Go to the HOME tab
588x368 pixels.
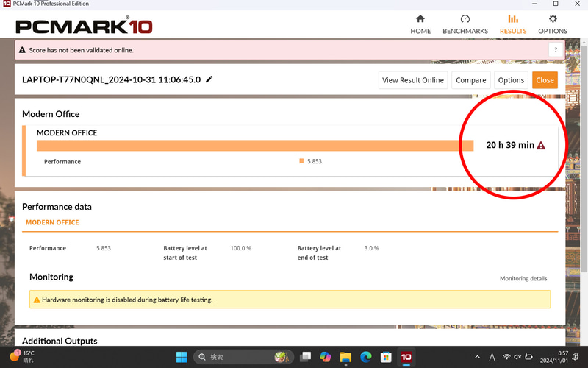click(x=420, y=25)
